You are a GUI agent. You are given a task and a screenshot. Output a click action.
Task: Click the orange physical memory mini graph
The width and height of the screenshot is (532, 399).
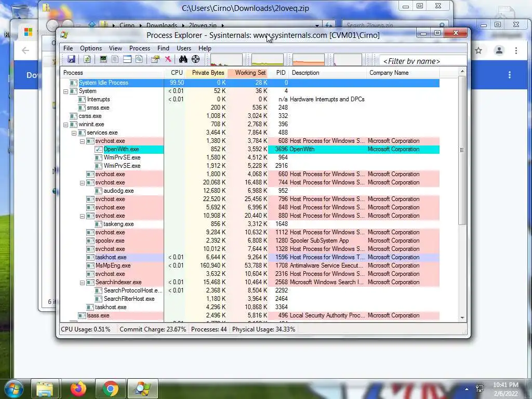309,60
